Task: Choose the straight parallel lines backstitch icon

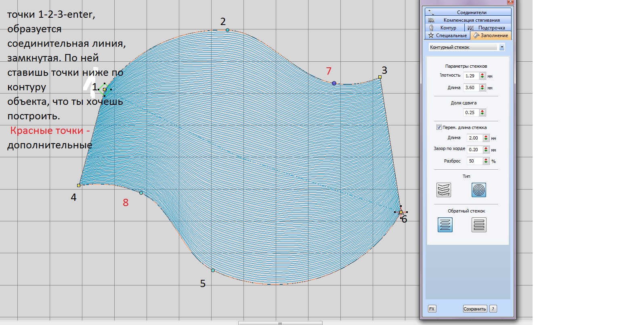Action: [479, 225]
